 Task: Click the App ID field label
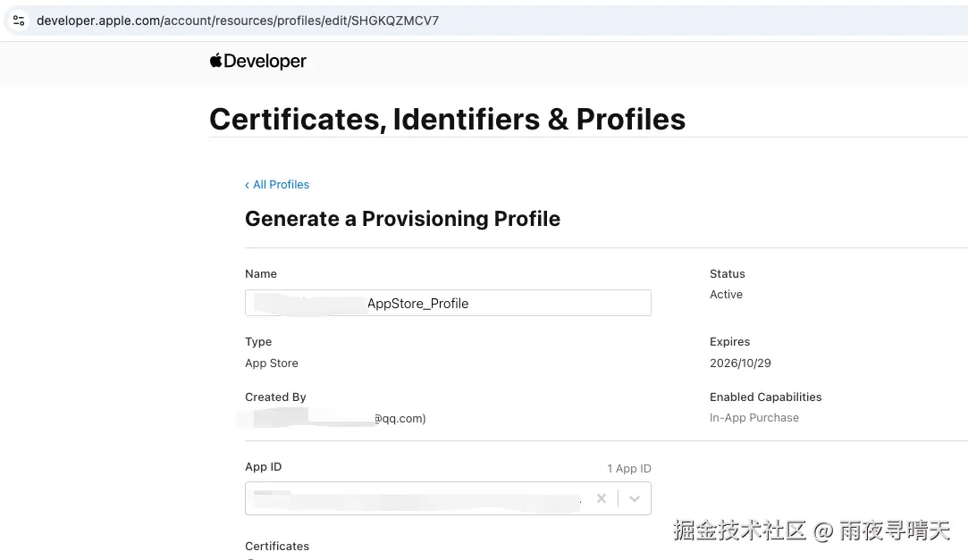click(263, 467)
